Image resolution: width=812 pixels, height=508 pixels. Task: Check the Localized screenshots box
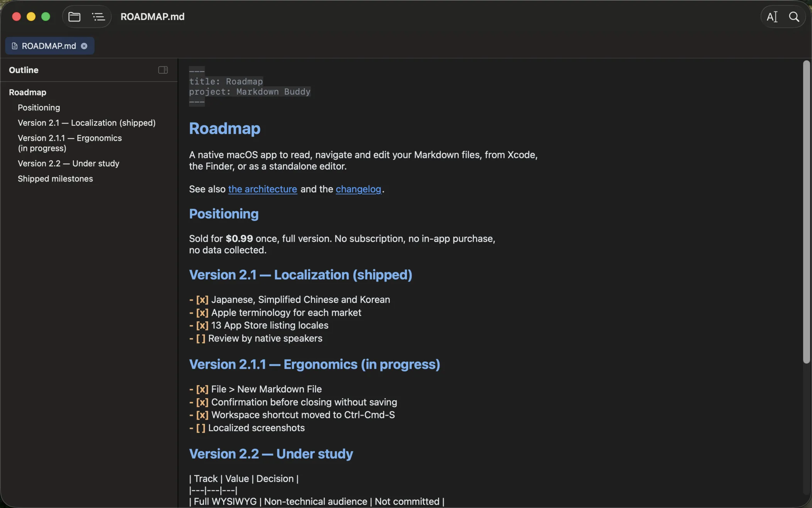click(x=201, y=428)
